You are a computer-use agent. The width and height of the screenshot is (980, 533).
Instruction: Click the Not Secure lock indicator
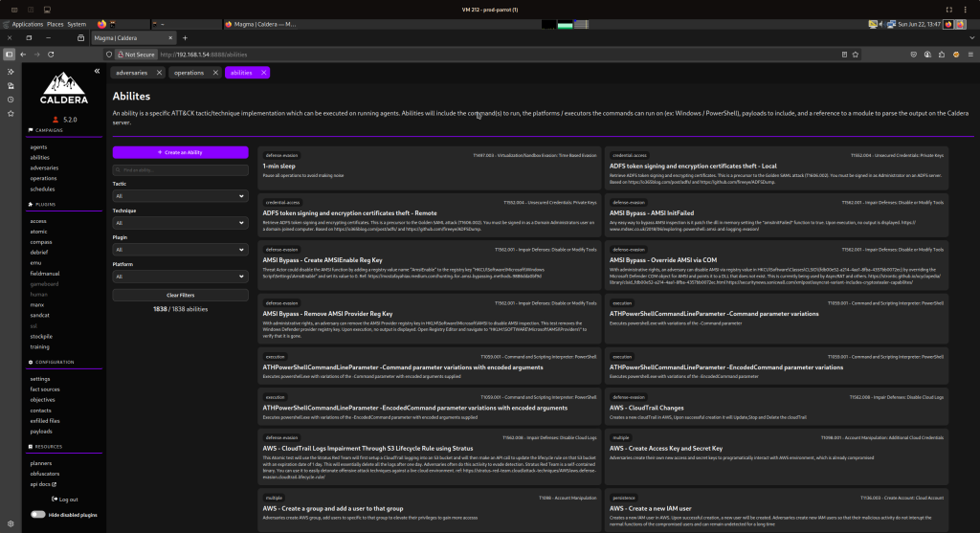pyautogui.click(x=136, y=55)
